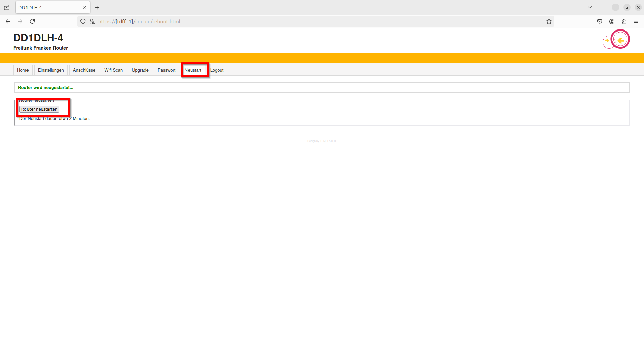Image resolution: width=644 pixels, height=362 pixels.
Task: Click Save to Pocket icon
Action: pos(600,21)
